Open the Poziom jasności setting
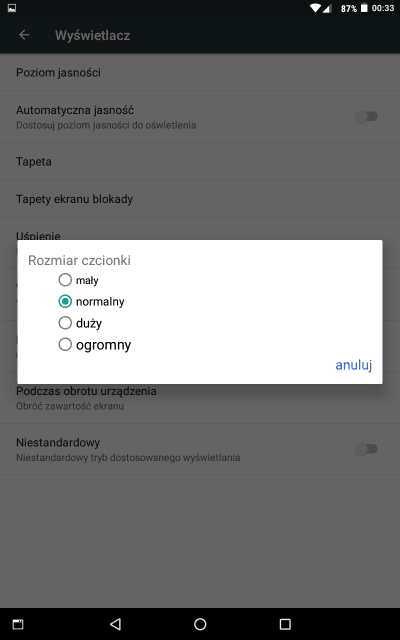Image resolution: width=400 pixels, height=640 pixels. pyautogui.click(x=200, y=72)
